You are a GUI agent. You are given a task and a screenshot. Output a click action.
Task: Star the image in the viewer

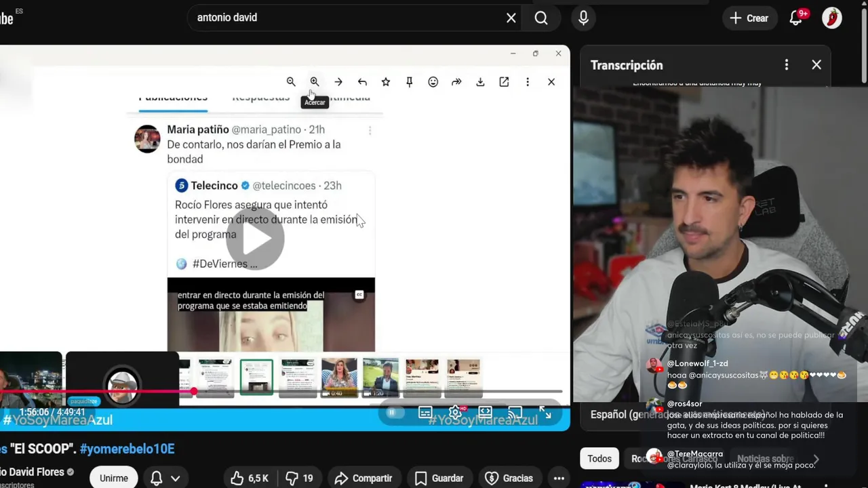click(386, 82)
